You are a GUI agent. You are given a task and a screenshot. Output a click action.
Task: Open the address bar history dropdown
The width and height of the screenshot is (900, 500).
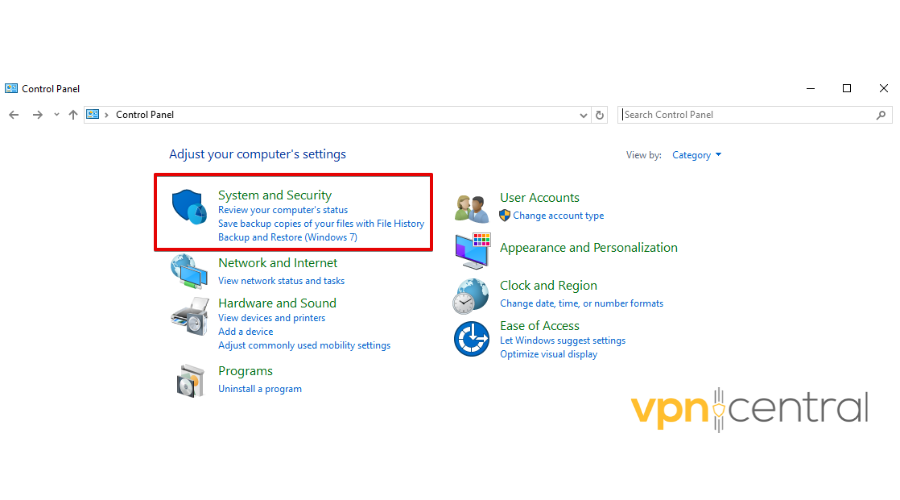click(x=584, y=115)
